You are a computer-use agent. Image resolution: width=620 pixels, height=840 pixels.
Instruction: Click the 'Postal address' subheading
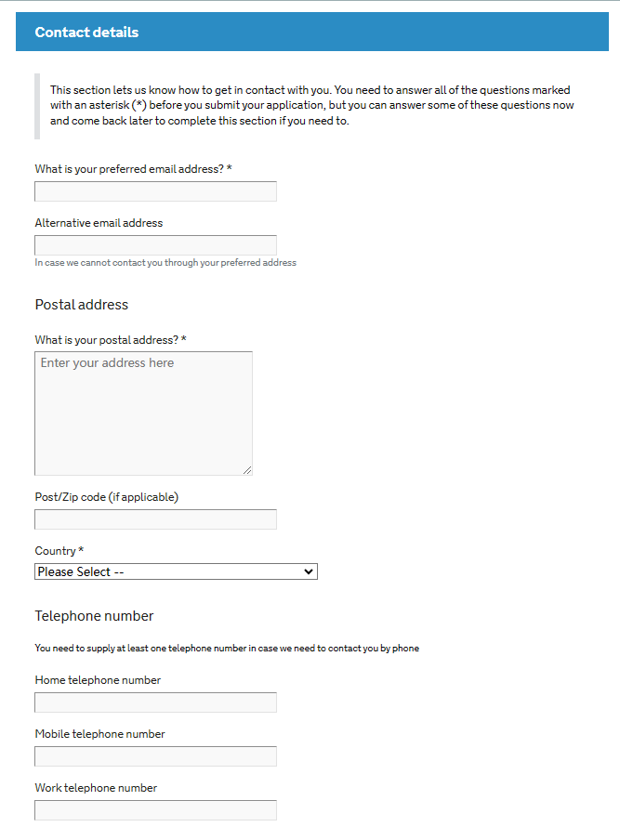pyautogui.click(x=82, y=305)
